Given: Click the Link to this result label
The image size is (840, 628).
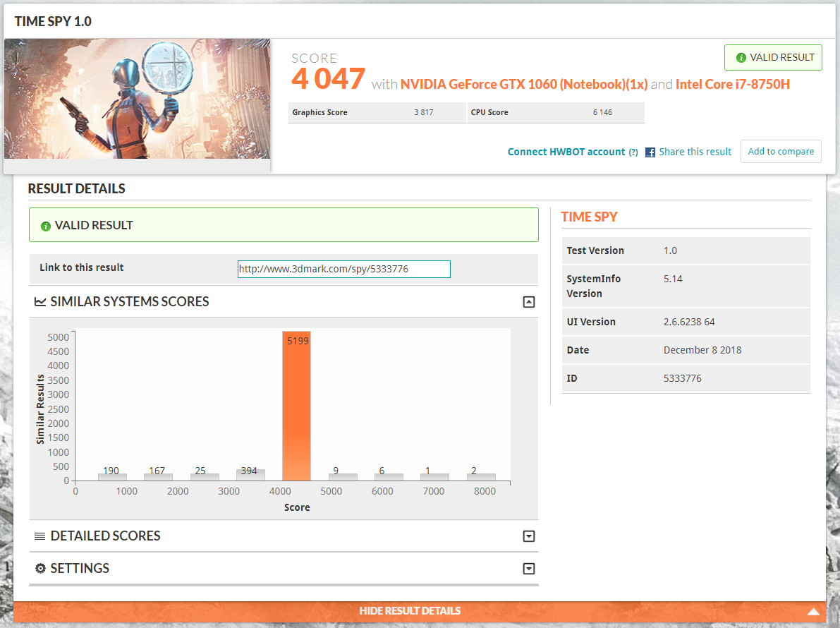Looking at the screenshot, I should point(81,267).
